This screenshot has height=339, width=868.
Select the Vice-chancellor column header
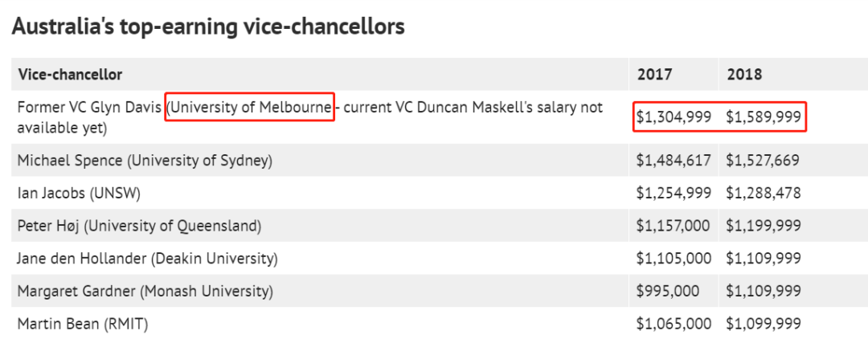pyautogui.click(x=70, y=74)
